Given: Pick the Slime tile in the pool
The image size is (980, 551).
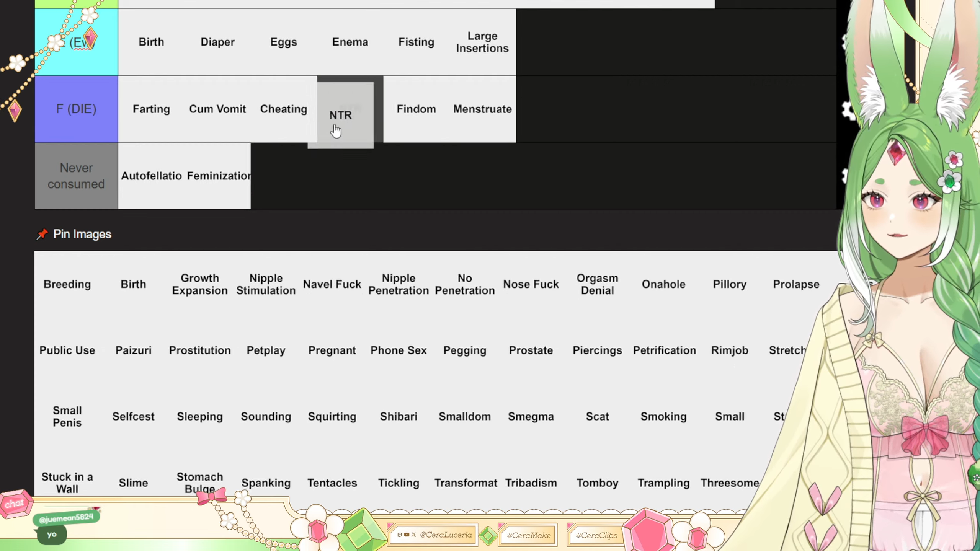Looking at the screenshot, I should click(133, 483).
